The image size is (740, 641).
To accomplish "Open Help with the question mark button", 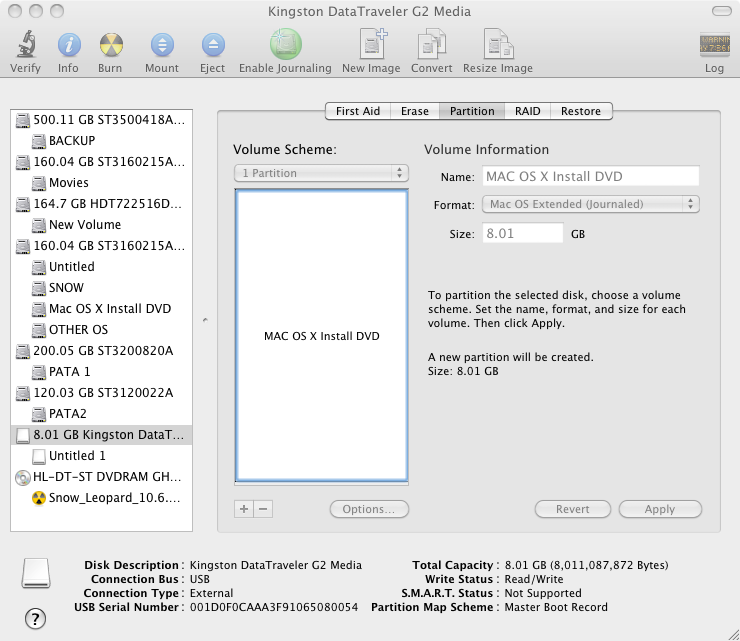I will click(35, 619).
